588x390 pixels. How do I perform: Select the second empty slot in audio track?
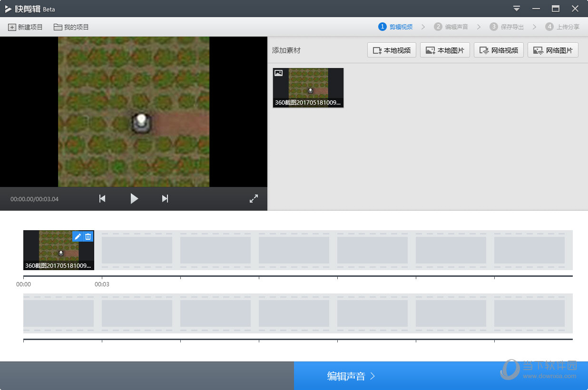point(137,313)
